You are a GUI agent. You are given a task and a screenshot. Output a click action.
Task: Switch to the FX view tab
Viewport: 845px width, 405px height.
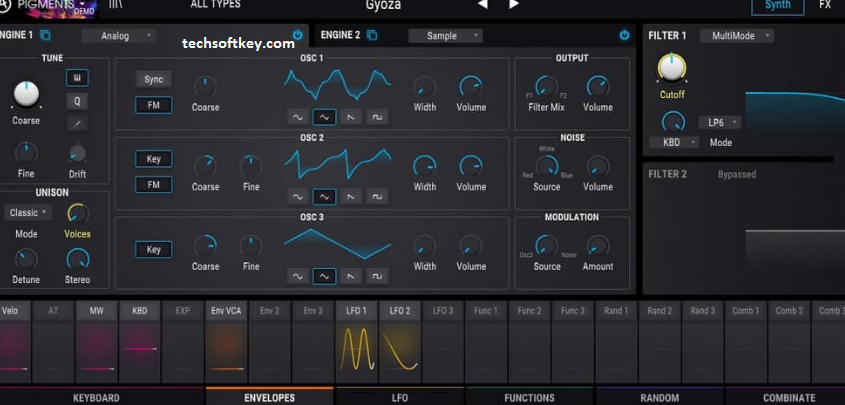[825, 5]
